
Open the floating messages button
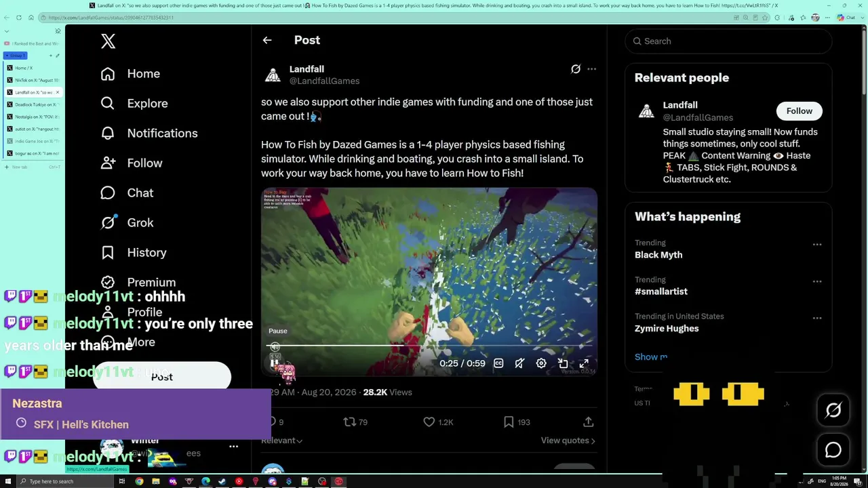click(x=833, y=450)
